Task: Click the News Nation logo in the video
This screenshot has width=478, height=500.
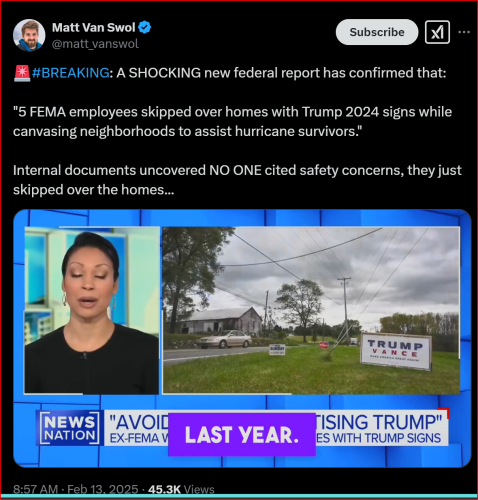Action: (x=69, y=428)
